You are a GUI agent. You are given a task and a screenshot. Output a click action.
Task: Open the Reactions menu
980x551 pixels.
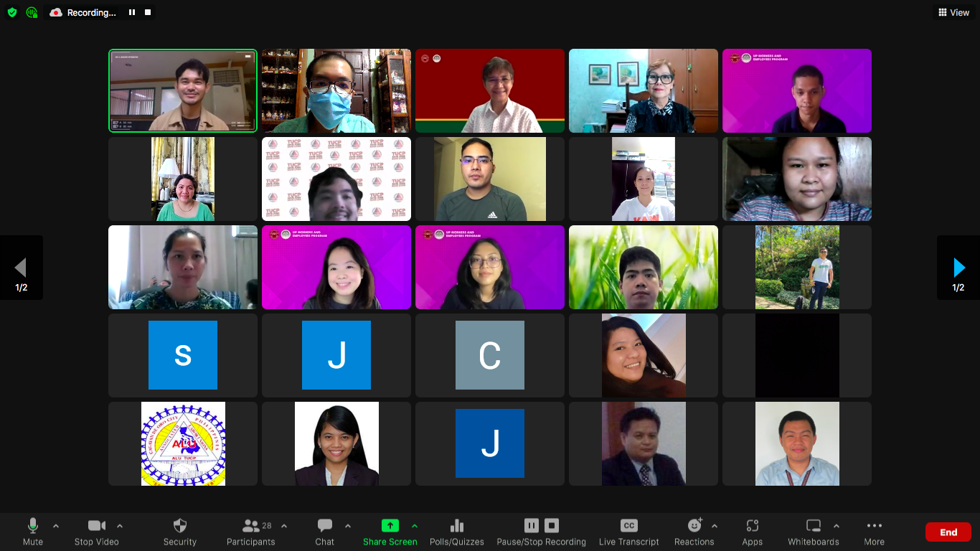694,531
